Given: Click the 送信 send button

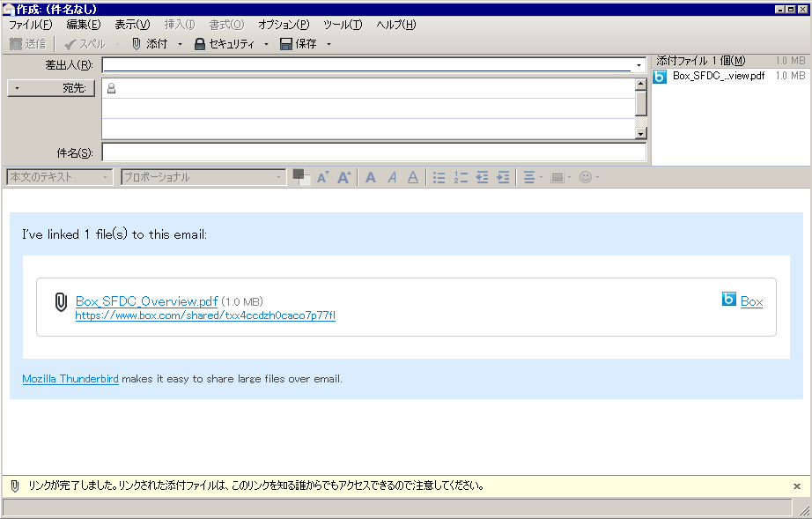Looking at the screenshot, I should click(x=28, y=44).
